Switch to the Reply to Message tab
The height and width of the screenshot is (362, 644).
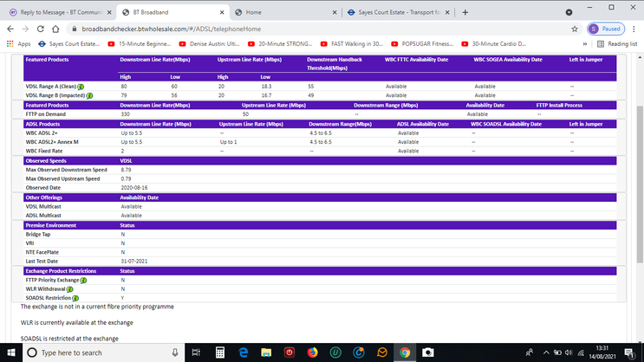point(61,12)
